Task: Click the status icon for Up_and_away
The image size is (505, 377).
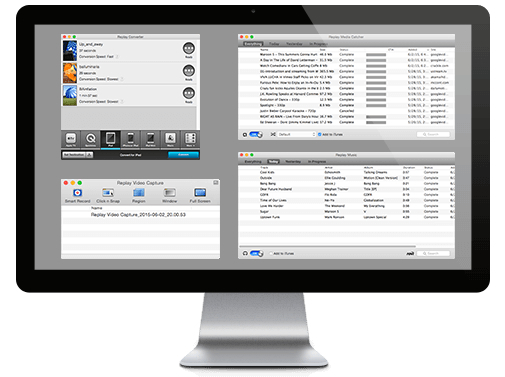Action: coord(189,48)
